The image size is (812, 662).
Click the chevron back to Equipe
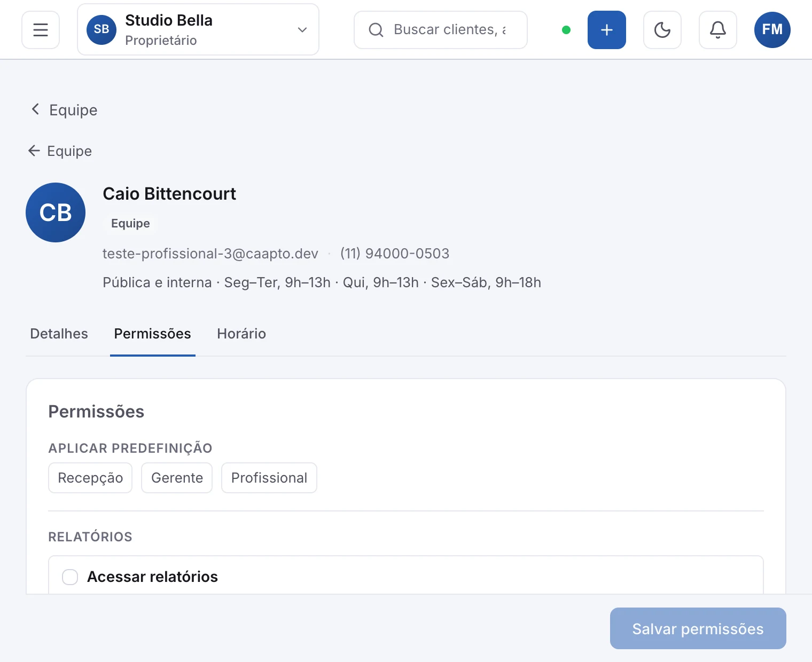pyautogui.click(x=64, y=110)
